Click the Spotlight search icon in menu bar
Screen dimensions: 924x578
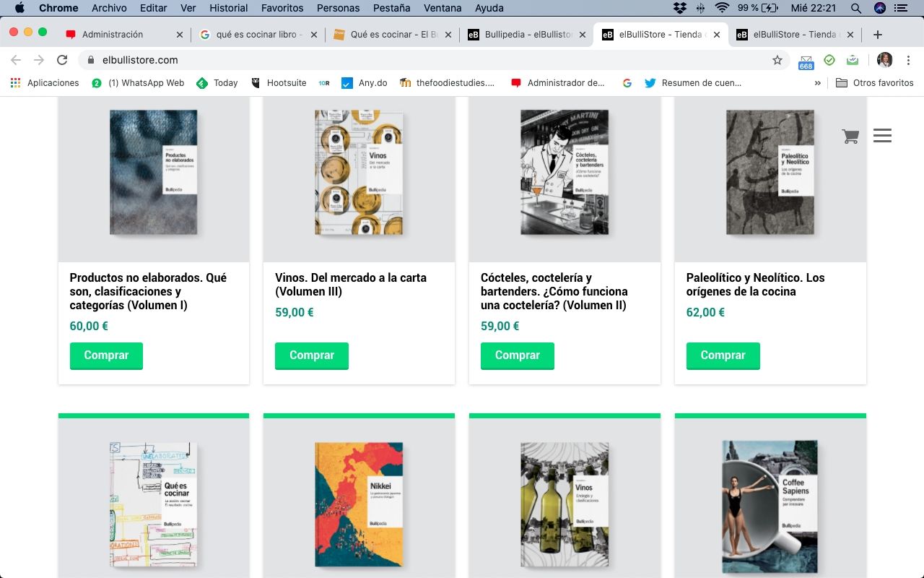pos(855,8)
